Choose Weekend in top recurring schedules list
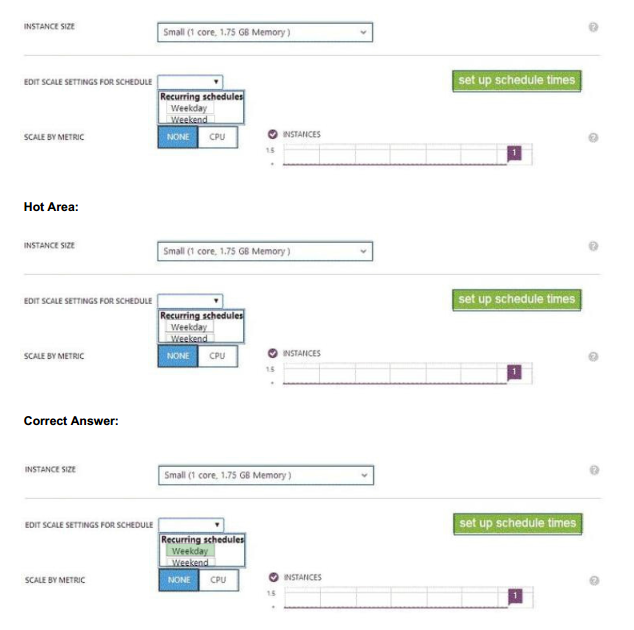This screenshot has width=634, height=630. click(190, 119)
